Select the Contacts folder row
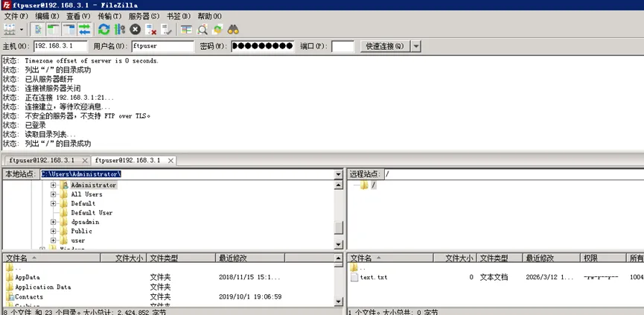Screen dimensions: 644x315 tap(168, 296)
